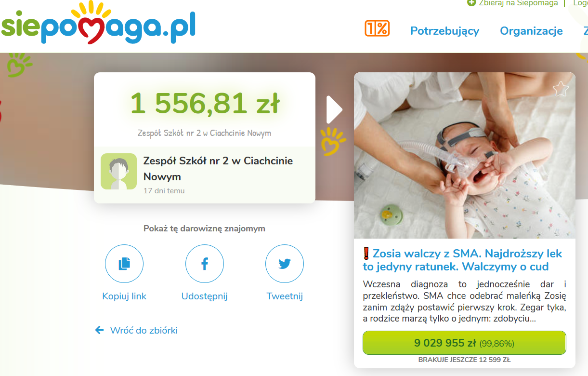Open the Organizacje menu item
Viewport: 588px width, 376px height.
coord(531,31)
